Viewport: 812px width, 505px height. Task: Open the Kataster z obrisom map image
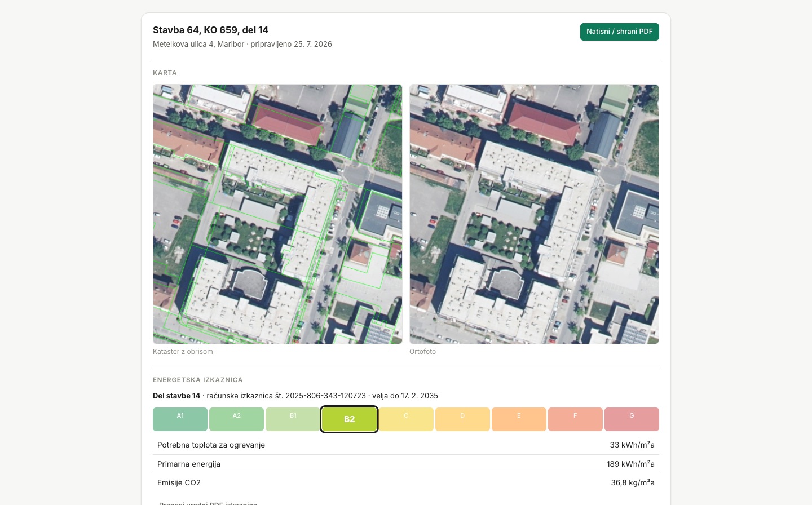277,214
